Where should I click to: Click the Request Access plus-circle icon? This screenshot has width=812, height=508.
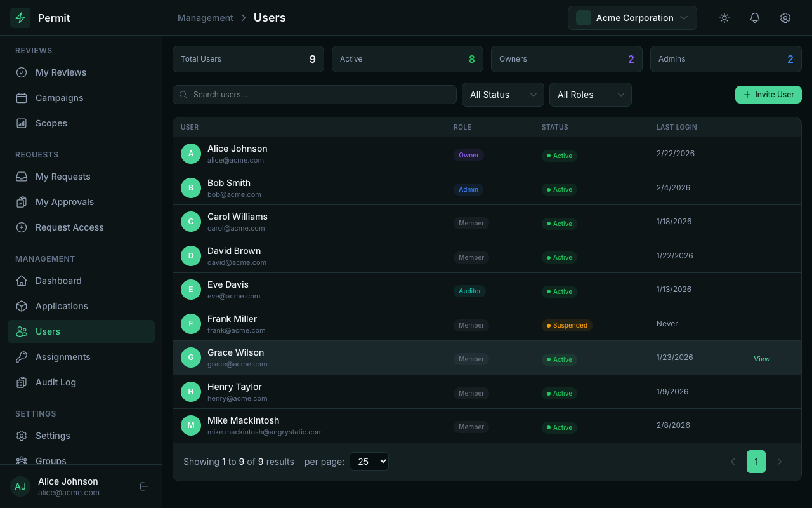pyautogui.click(x=22, y=227)
